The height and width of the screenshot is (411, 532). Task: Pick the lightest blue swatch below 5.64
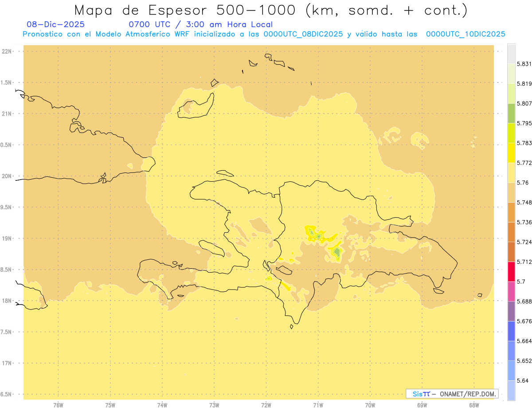coord(511,390)
